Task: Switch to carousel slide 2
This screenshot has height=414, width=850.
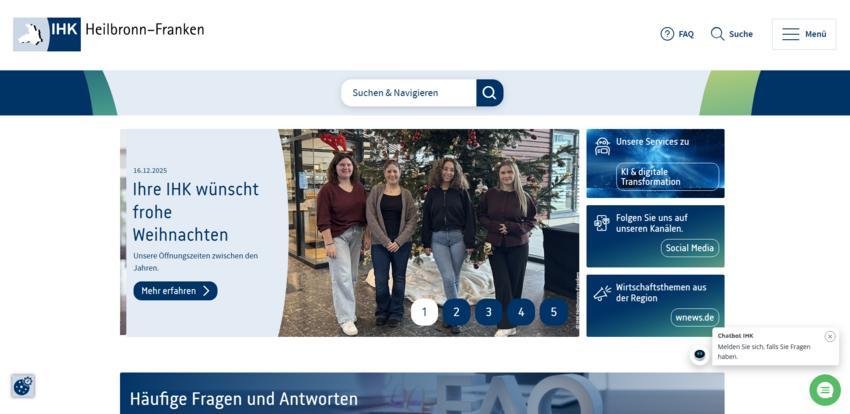Action: (456, 312)
